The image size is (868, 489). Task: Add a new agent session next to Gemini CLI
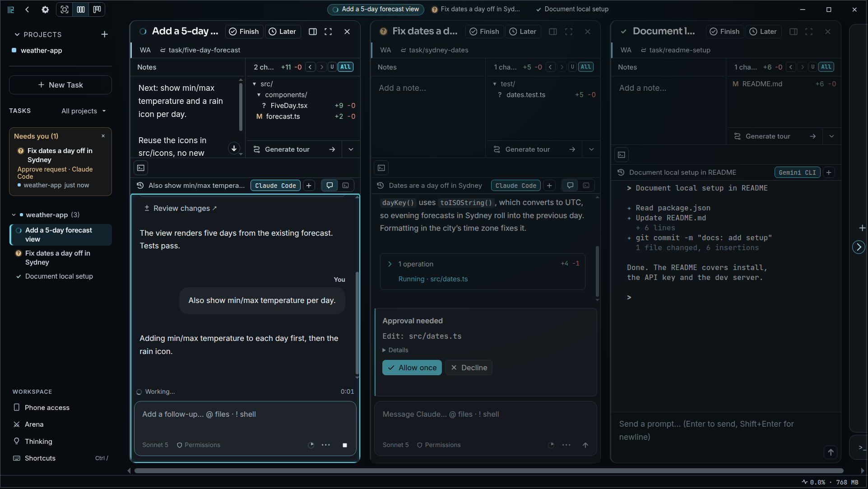[x=829, y=172]
